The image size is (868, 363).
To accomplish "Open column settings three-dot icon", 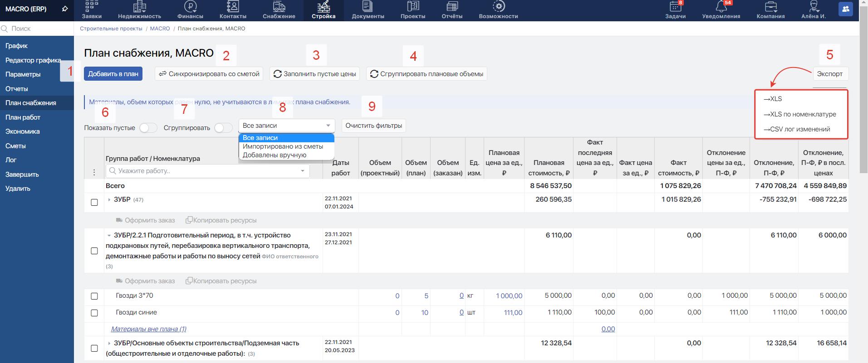I will [94, 172].
